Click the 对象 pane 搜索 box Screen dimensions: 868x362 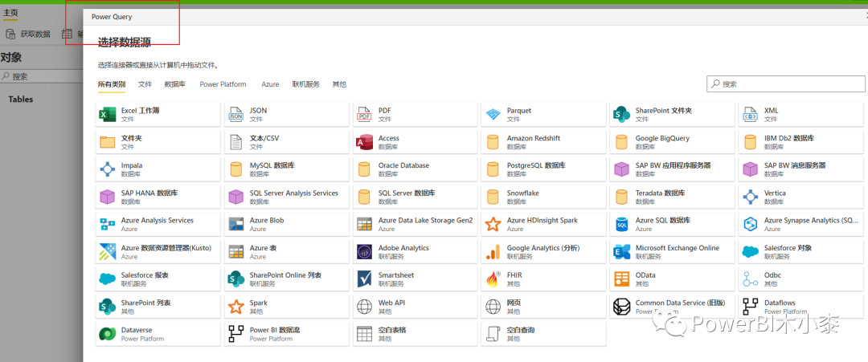click(x=42, y=76)
